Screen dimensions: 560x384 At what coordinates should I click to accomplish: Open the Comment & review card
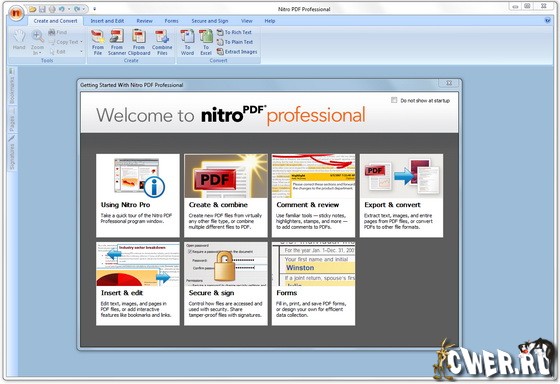pyautogui.click(x=313, y=195)
